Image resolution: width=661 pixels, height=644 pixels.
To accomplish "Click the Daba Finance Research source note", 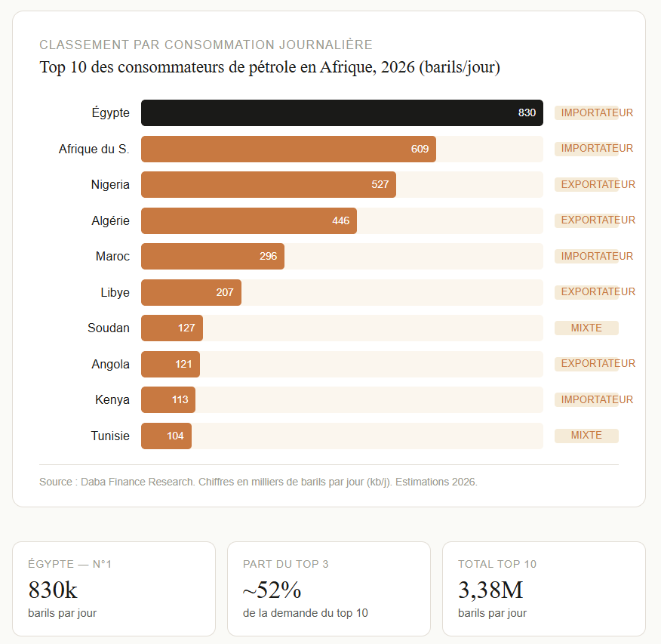I will coord(258,482).
